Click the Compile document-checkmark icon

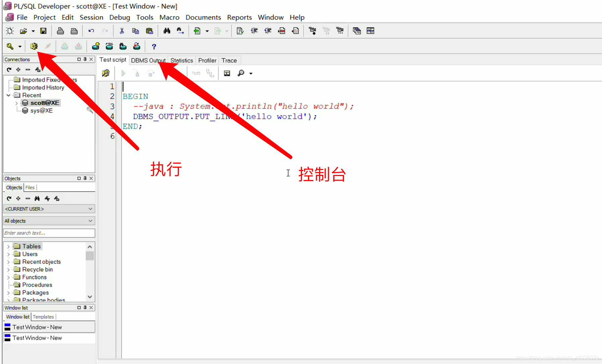pos(240,31)
